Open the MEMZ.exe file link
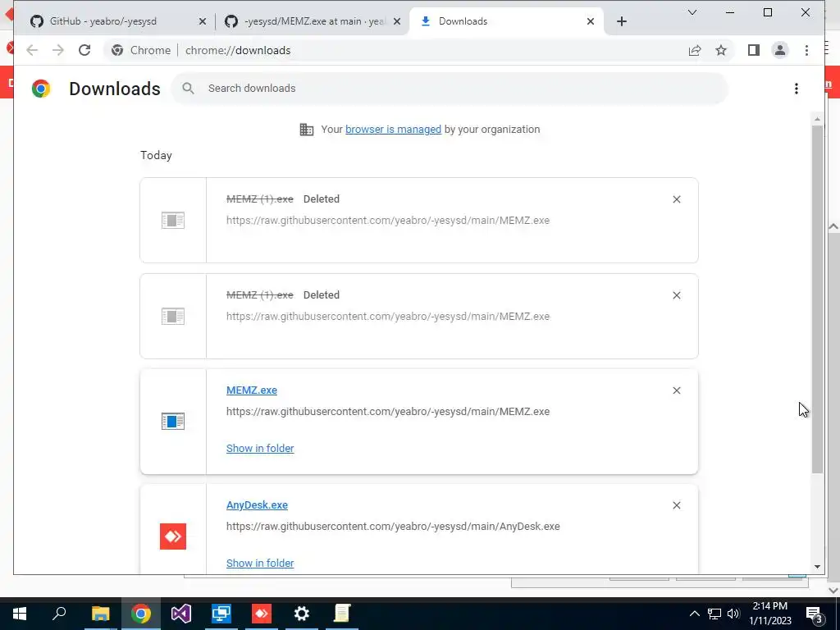 (x=252, y=390)
